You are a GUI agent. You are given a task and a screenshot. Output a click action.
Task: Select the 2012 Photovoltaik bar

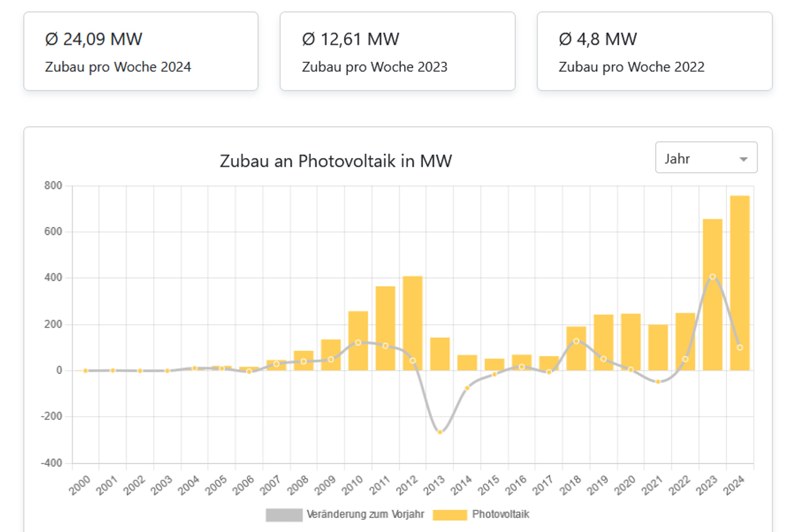412,319
